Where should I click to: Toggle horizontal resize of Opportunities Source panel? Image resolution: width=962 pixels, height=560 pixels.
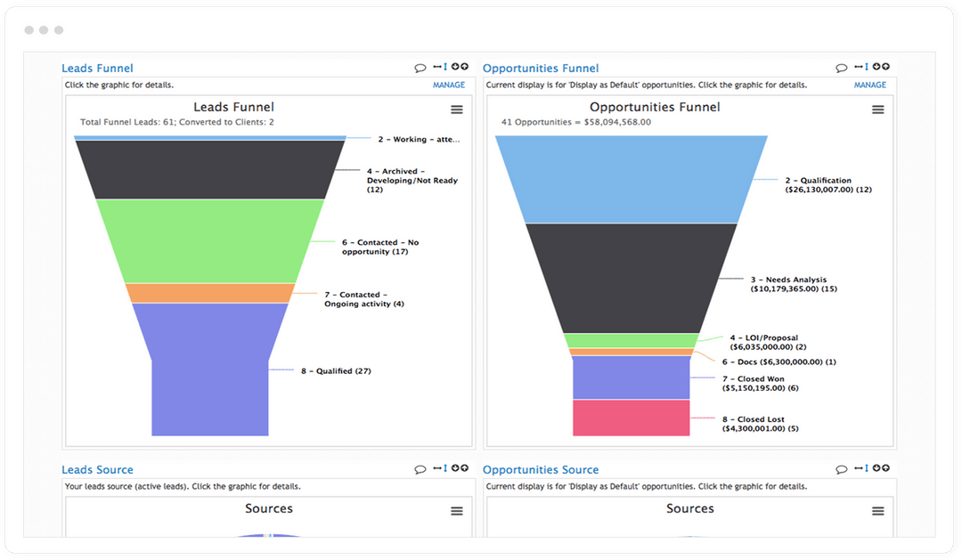[x=859, y=468]
